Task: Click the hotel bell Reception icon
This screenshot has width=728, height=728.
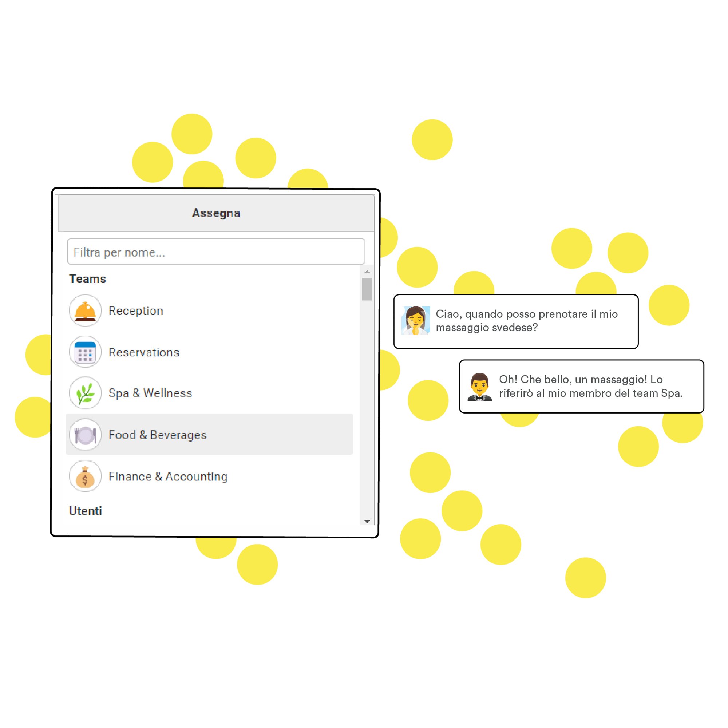Action: pyautogui.click(x=87, y=310)
